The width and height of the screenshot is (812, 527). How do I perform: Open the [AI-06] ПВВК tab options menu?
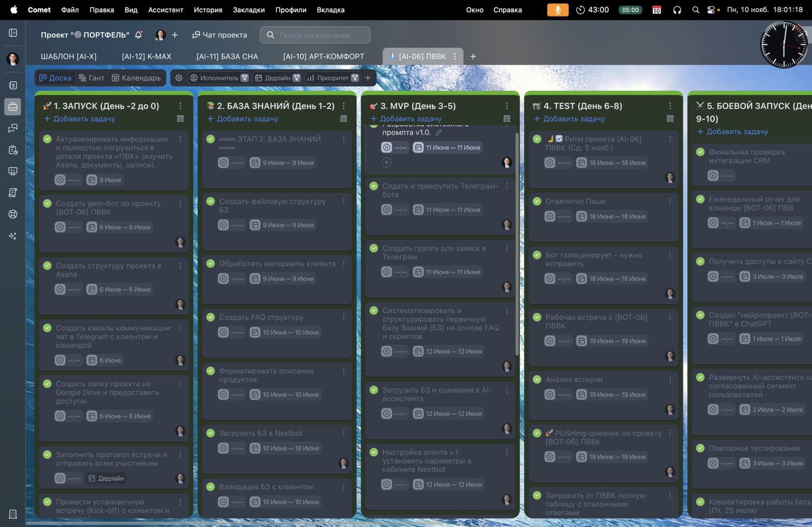point(455,57)
